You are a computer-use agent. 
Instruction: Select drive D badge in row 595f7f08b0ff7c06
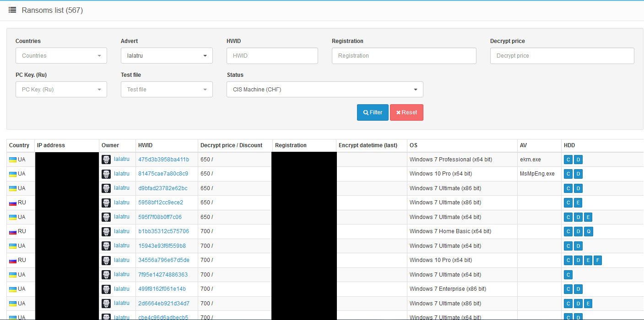pyautogui.click(x=578, y=217)
